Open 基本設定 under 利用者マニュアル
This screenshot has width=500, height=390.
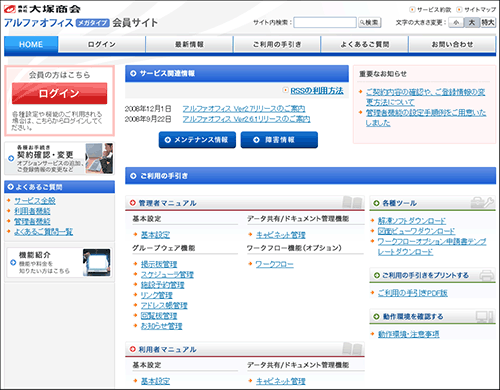[155, 381]
